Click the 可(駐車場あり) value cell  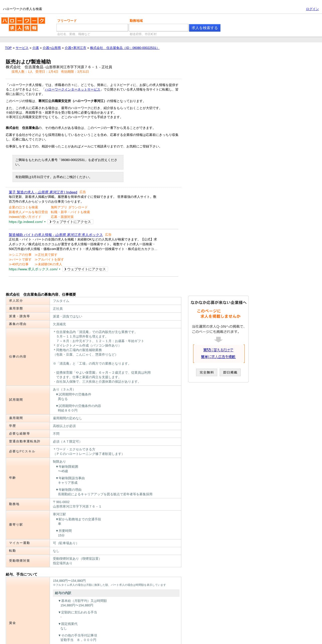(115, 543)
